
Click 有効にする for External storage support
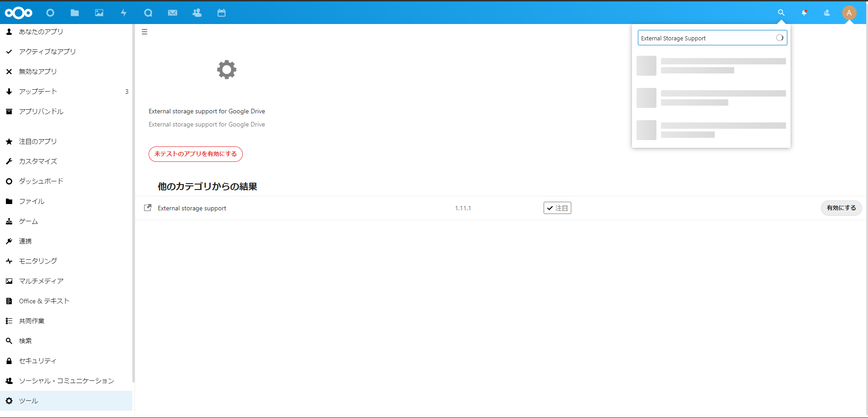pos(841,208)
